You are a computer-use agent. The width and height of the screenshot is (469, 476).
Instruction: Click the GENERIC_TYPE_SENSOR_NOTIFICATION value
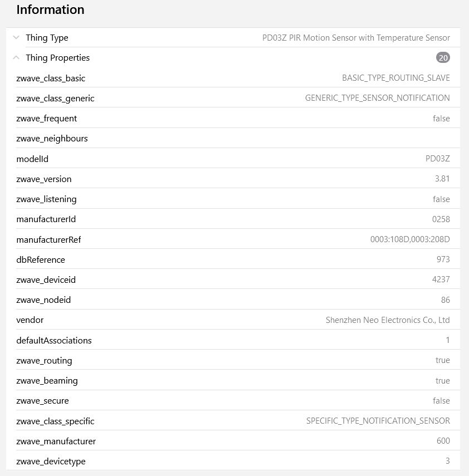pyautogui.click(x=377, y=98)
